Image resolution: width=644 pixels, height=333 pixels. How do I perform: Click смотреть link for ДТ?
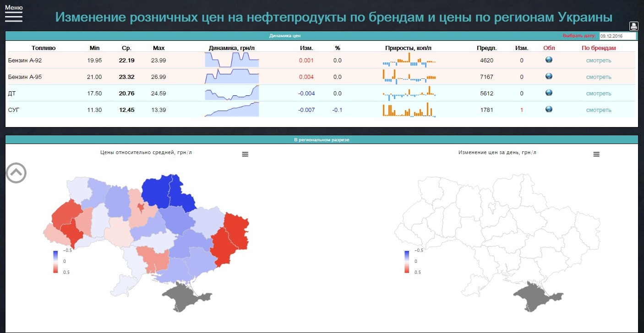click(599, 94)
